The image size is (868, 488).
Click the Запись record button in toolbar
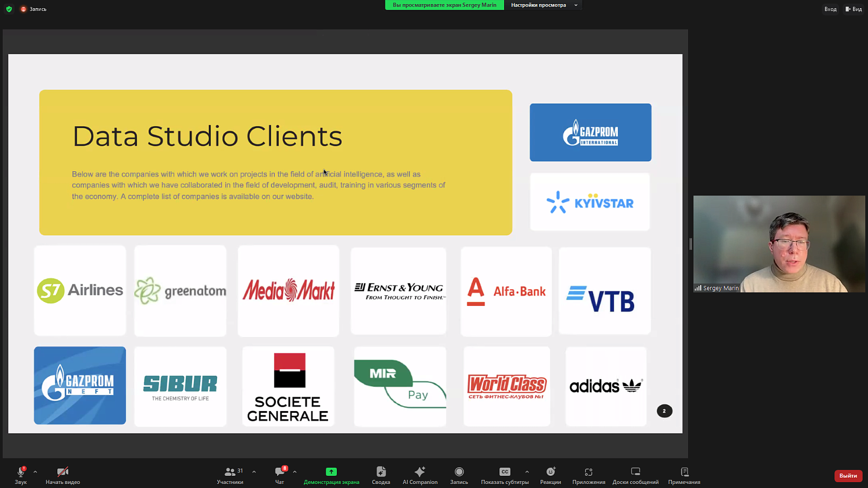(x=459, y=475)
